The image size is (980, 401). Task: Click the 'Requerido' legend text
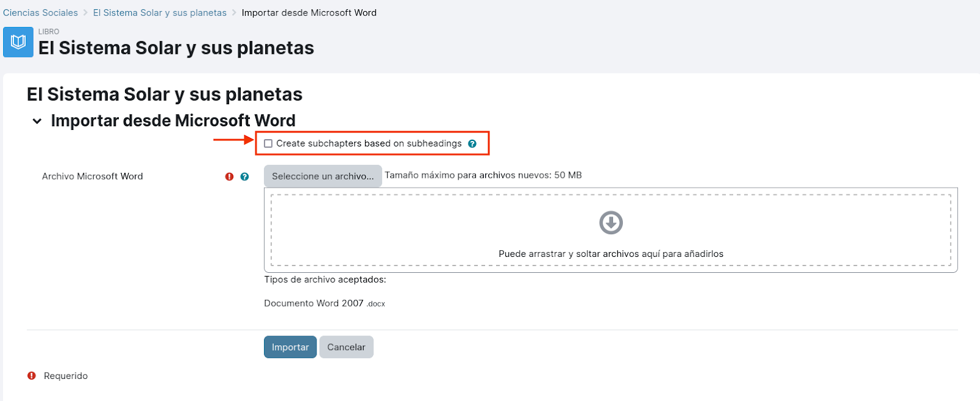pyautogui.click(x=66, y=376)
